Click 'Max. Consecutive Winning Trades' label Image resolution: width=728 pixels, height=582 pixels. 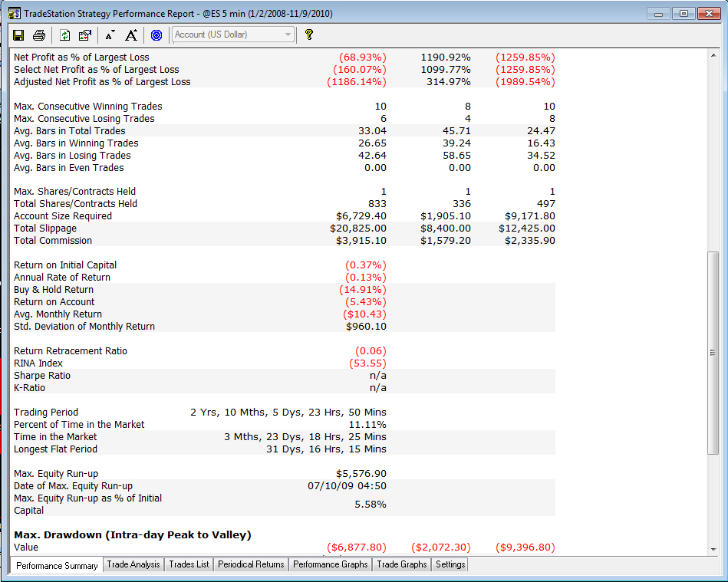coord(87,107)
